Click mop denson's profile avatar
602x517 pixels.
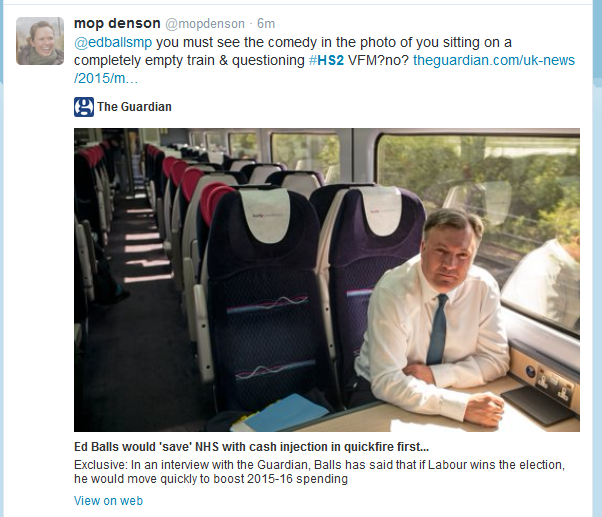click(40, 41)
